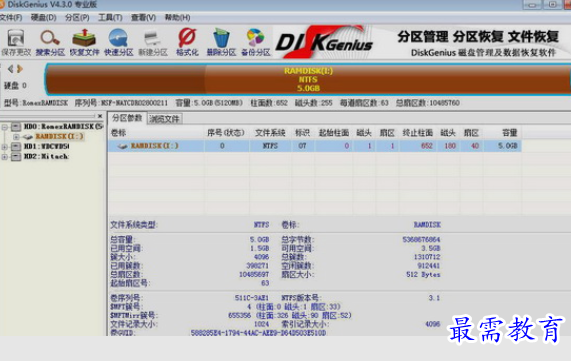Switch to Browse Files (浏览文件) tab

164,119
